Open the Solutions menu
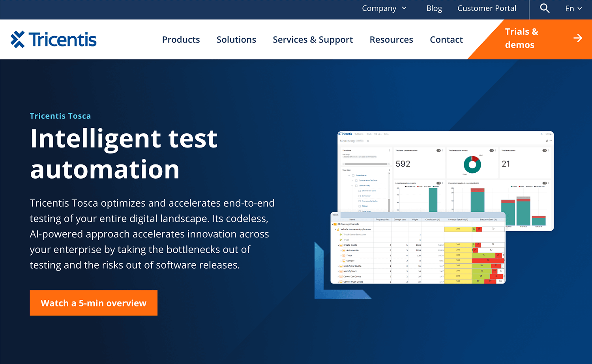 point(236,39)
